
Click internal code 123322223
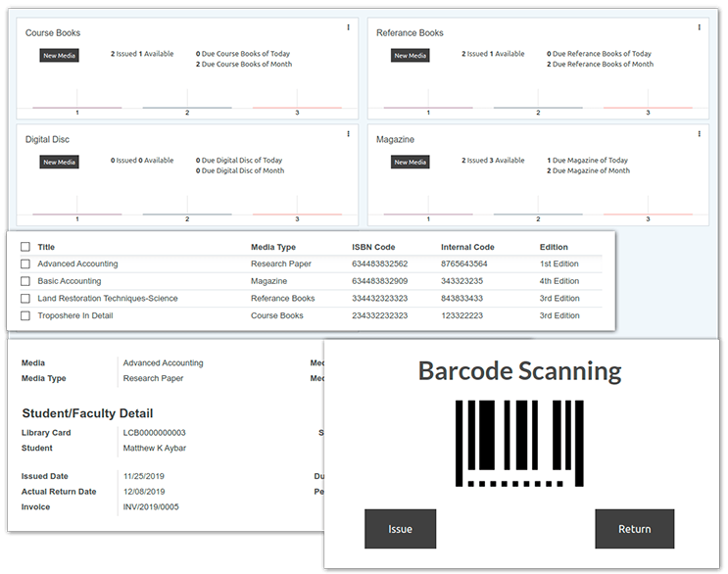(x=461, y=315)
